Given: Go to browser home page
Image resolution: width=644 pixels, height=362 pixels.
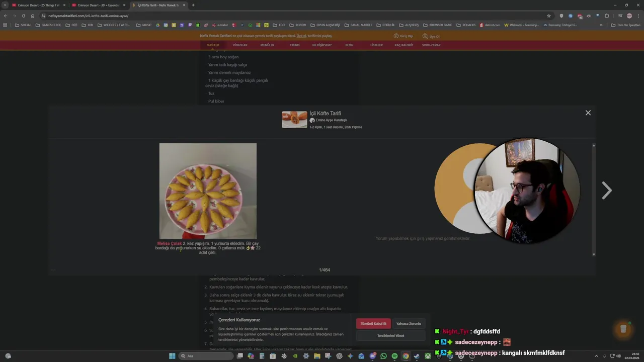Looking at the screenshot, I should (33, 16).
